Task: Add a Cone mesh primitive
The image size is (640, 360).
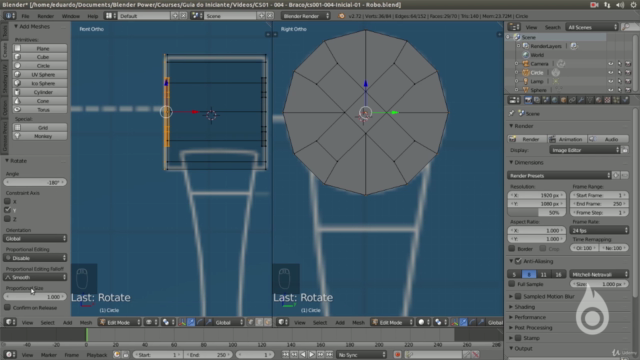Action: pos(40,101)
